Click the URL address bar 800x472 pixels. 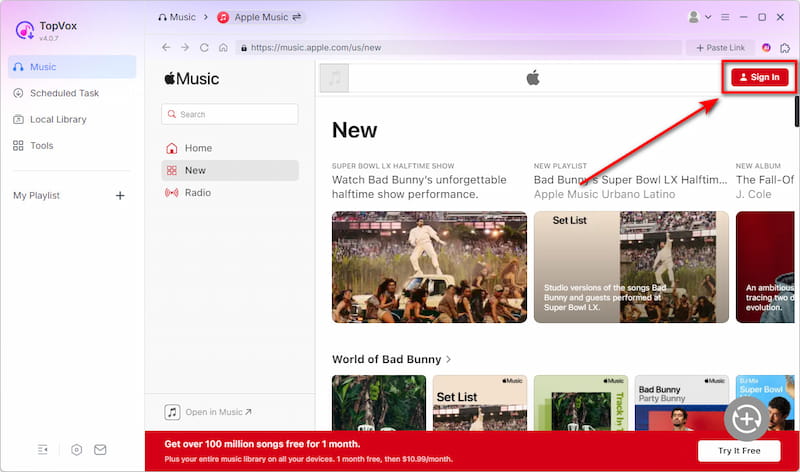pos(459,47)
